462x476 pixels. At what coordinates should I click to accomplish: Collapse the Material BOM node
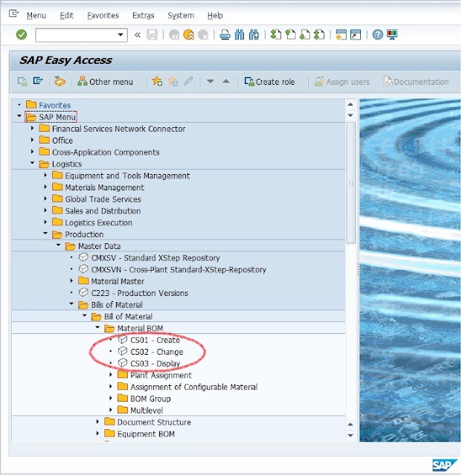pos(97,327)
